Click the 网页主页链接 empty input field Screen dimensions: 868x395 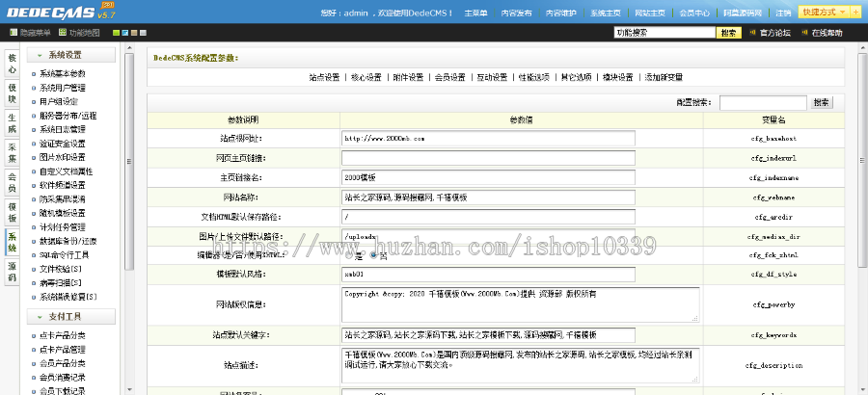488,158
